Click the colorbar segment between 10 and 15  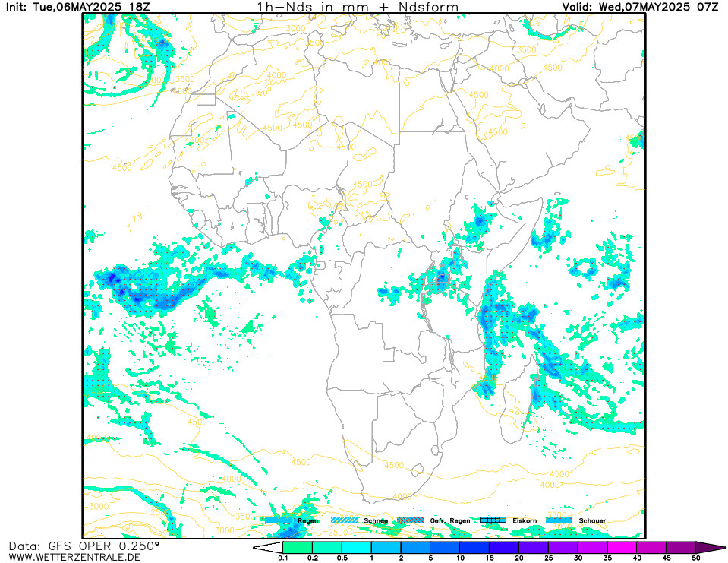(x=474, y=548)
